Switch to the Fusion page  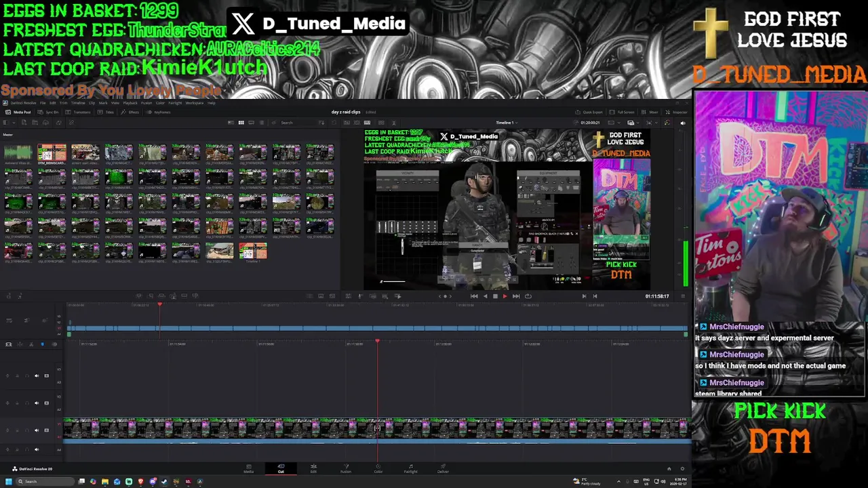tap(346, 469)
